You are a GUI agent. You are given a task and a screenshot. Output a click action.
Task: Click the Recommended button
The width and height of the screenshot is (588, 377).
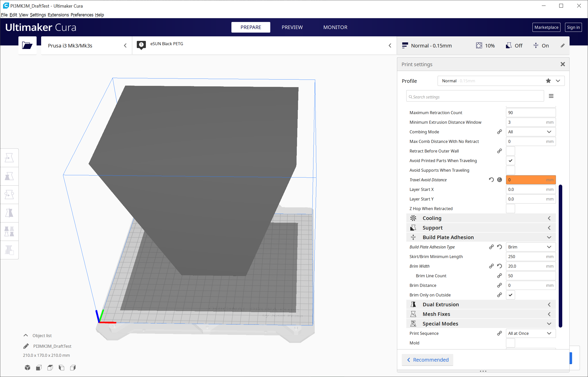(x=427, y=360)
